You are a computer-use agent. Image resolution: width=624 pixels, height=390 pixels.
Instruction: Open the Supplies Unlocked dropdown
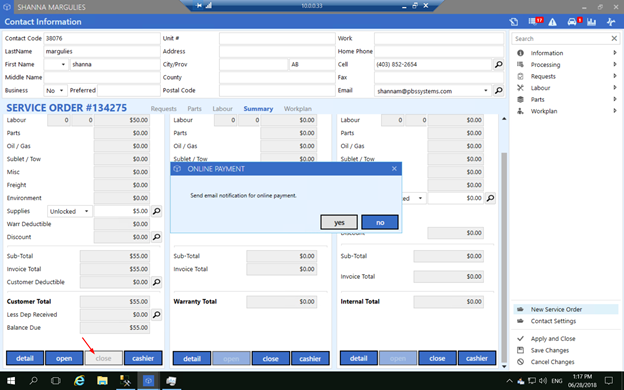(x=70, y=211)
